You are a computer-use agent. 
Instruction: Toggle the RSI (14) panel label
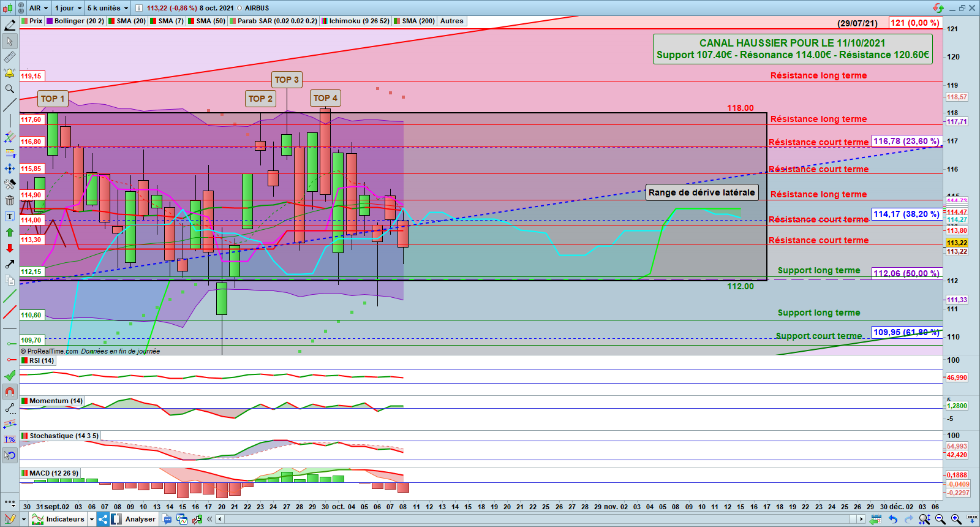click(38, 360)
